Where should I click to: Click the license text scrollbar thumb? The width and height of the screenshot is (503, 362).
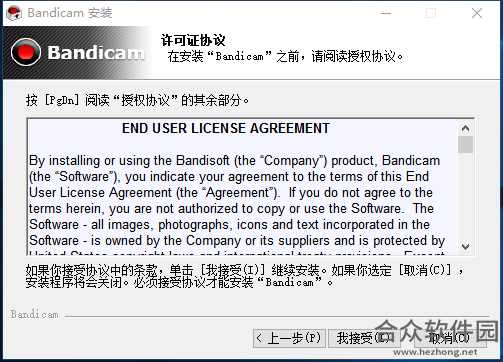[465, 144]
